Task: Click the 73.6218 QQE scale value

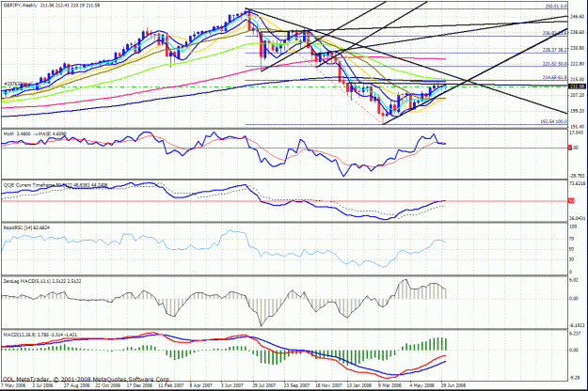Action: click(x=577, y=183)
